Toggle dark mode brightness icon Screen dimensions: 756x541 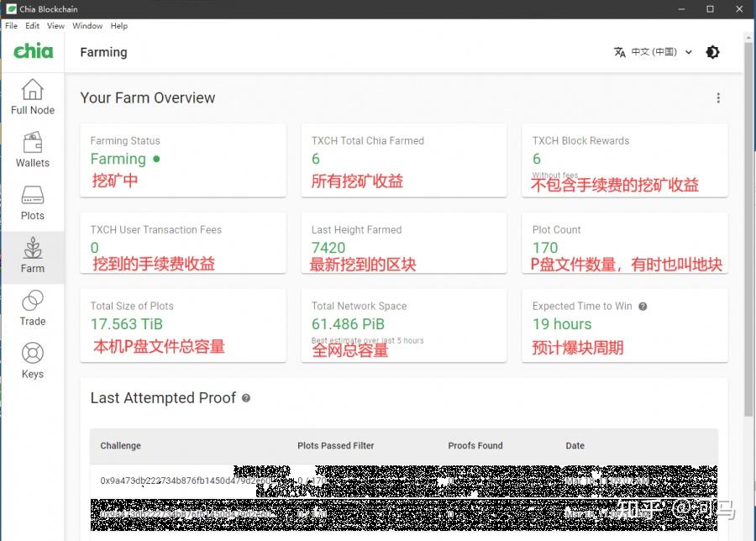click(x=712, y=52)
